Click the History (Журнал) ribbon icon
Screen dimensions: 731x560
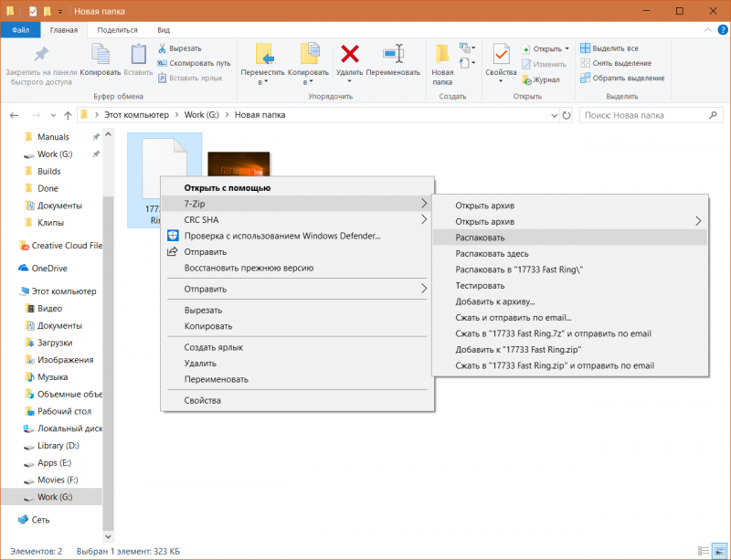coord(527,79)
